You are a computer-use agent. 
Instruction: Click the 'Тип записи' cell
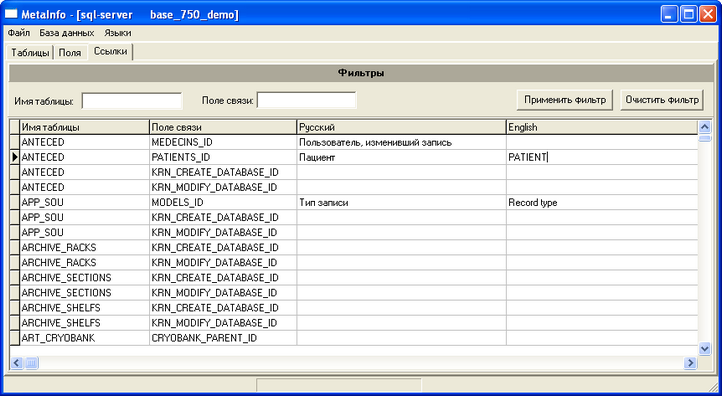click(402, 203)
